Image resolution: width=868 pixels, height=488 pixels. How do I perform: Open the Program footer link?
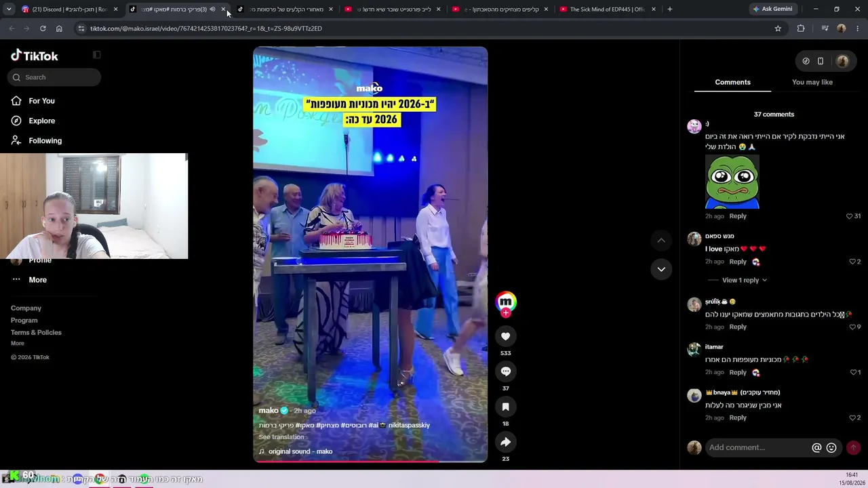pos(24,321)
